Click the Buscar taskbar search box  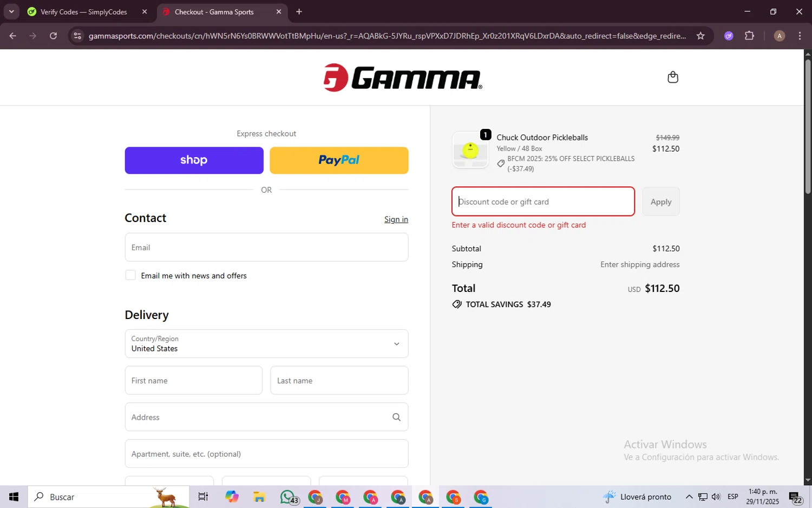108,497
